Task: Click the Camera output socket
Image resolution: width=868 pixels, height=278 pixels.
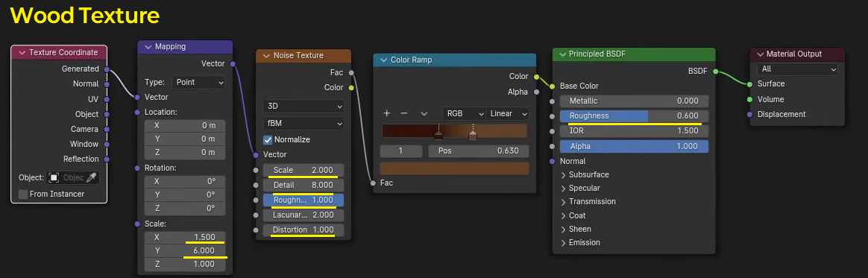Action: 107,129
